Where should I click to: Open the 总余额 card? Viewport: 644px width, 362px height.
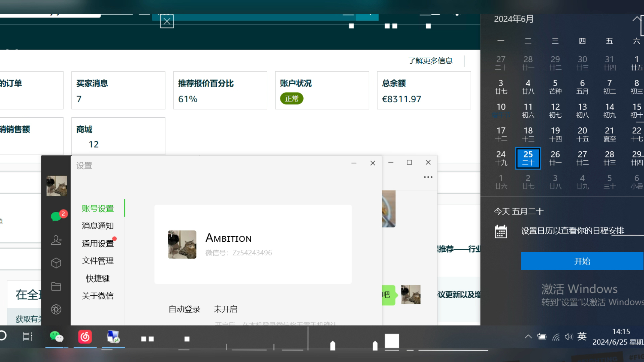coord(424,90)
